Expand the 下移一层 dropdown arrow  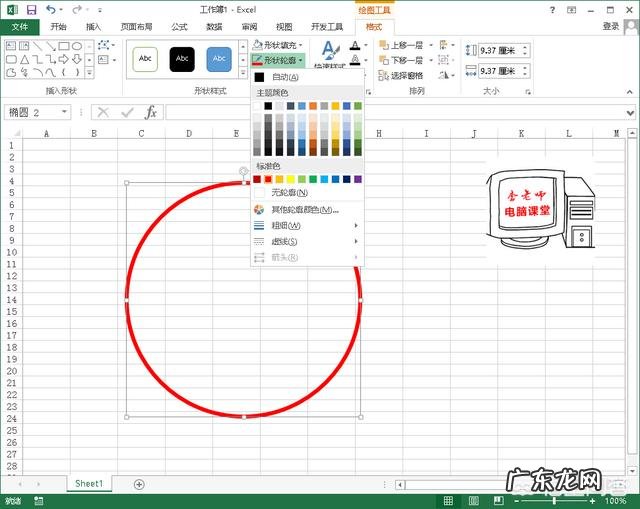point(431,60)
